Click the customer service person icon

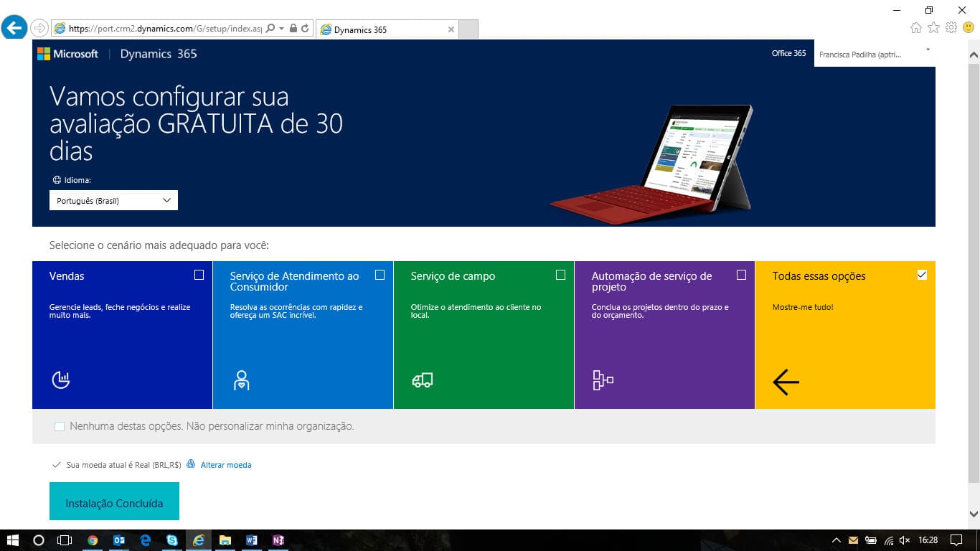coord(242,380)
